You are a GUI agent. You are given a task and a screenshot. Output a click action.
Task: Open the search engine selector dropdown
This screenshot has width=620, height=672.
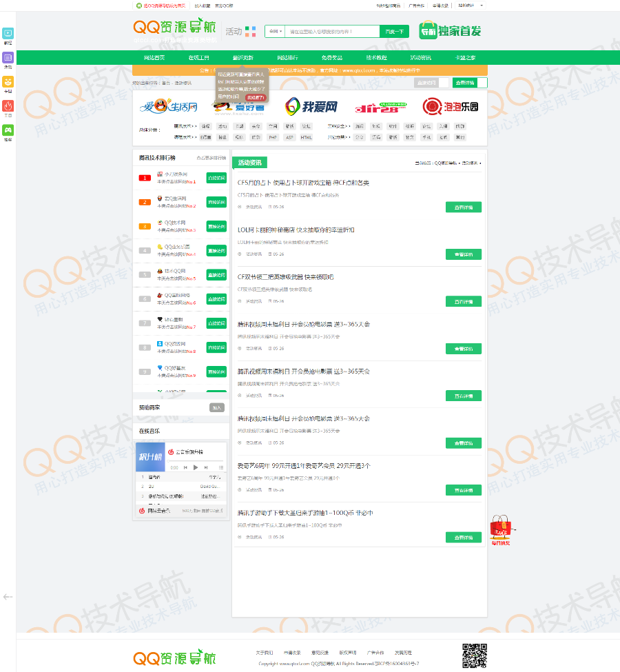pyautogui.click(x=275, y=31)
